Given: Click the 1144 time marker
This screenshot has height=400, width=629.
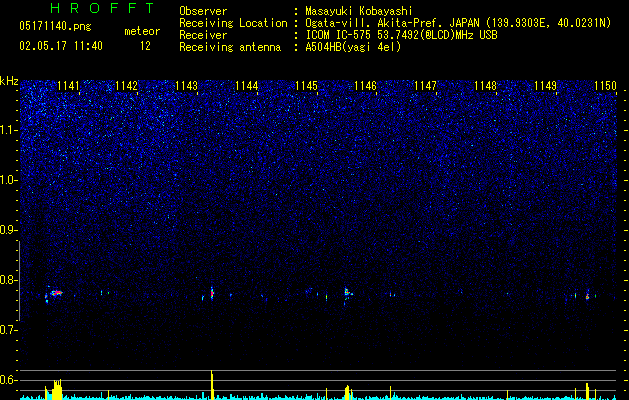Looking at the screenshot, I should [x=246, y=86].
